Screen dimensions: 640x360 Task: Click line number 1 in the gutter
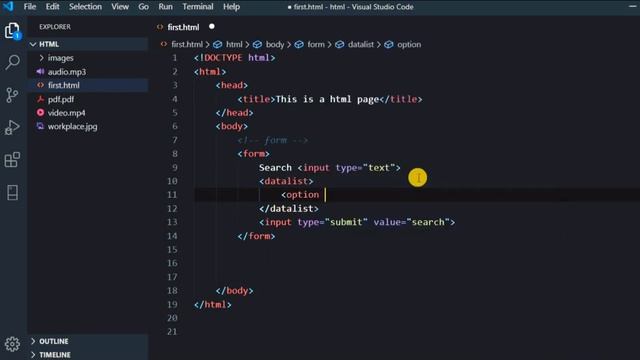pos(175,58)
